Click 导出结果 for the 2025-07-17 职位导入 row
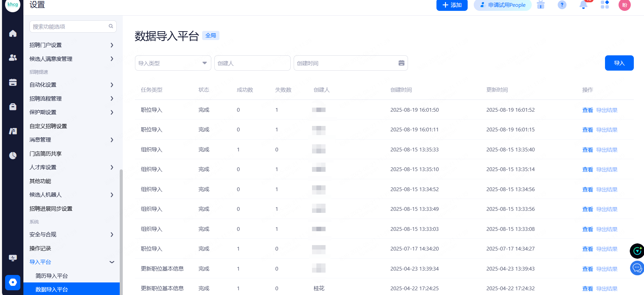644x295 pixels. click(607, 249)
